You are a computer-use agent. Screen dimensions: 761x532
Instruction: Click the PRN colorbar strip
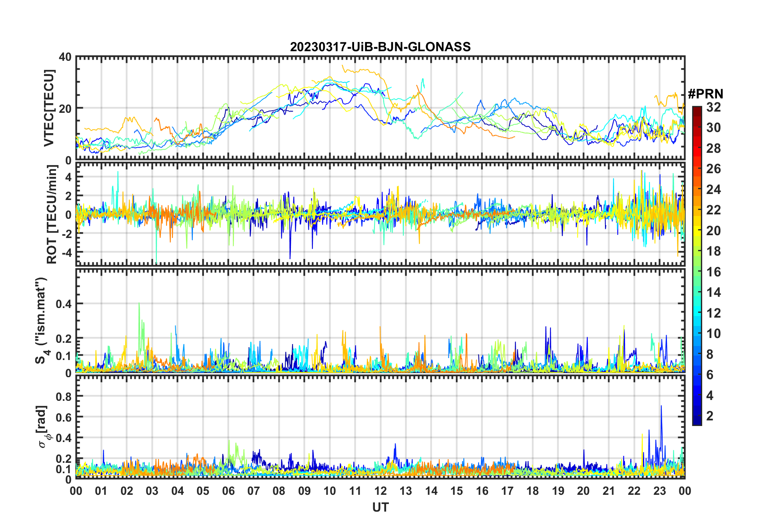[697, 266]
